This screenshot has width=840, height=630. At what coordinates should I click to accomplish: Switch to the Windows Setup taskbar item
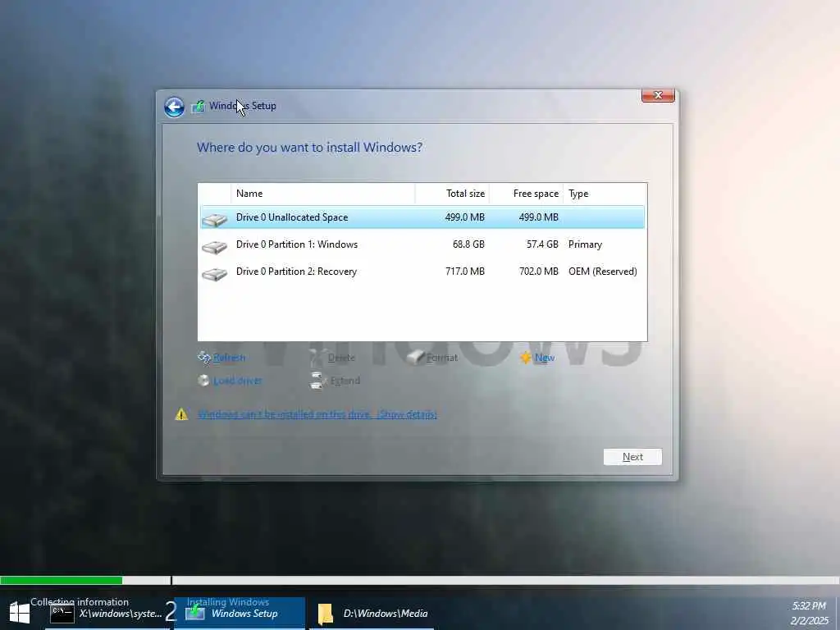pos(240,614)
